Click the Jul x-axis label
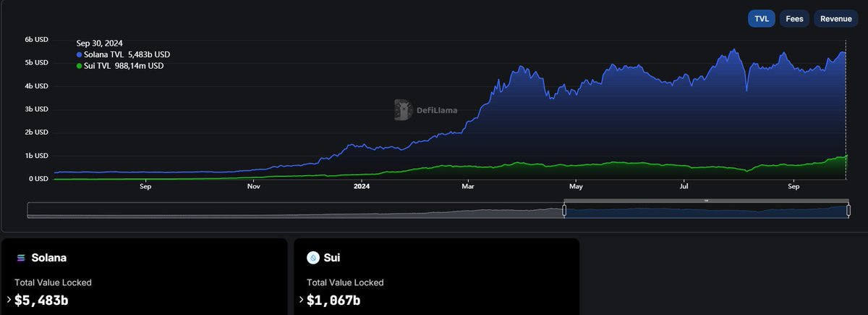Viewport: 868px width, 315px height. coord(684,187)
